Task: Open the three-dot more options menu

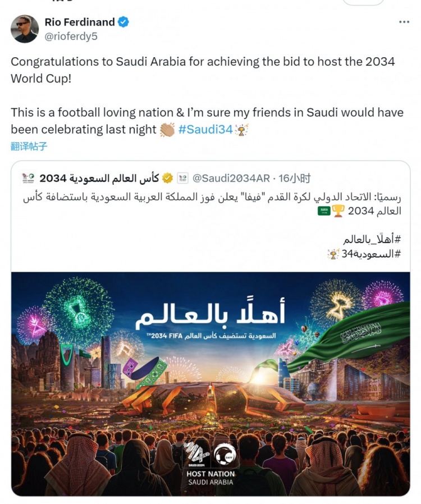Action: click(x=404, y=22)
